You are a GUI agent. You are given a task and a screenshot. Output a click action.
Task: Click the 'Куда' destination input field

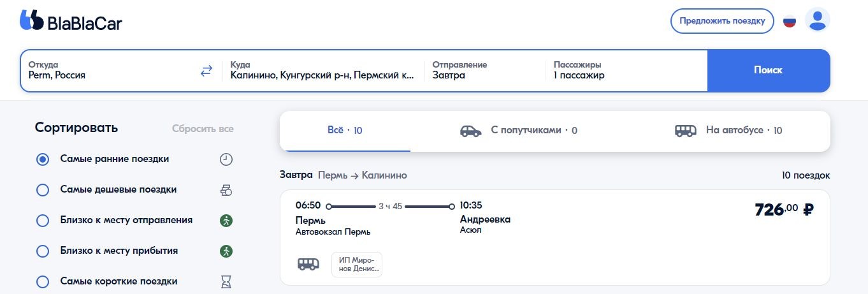(x=323, y=71)
